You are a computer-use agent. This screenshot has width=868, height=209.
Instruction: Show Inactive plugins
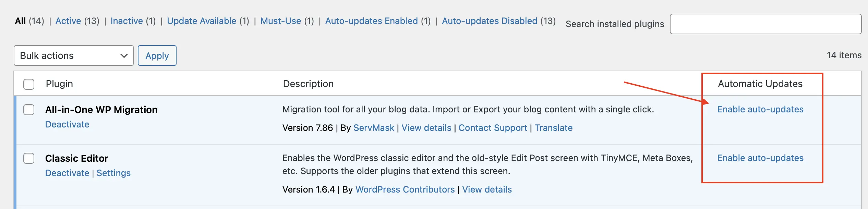point(126,21)
